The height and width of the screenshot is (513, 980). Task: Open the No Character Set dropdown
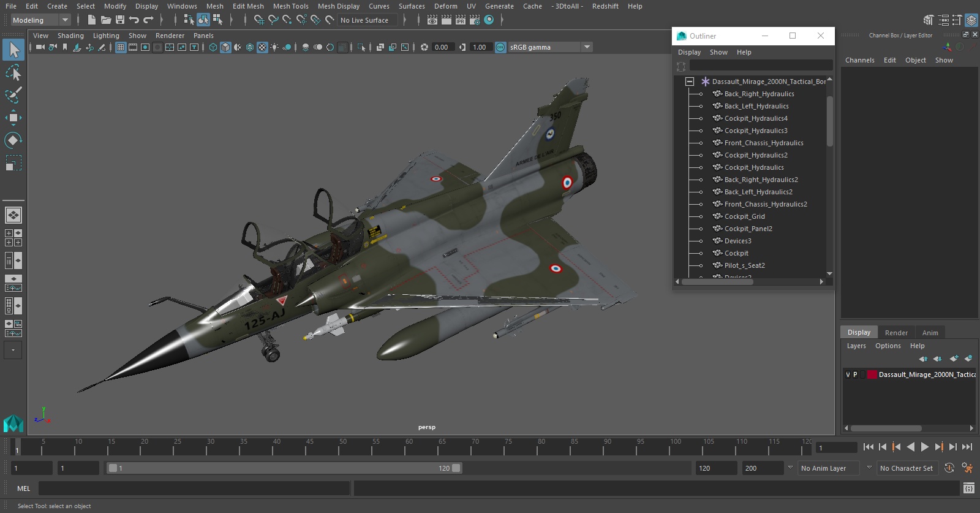coord(907,468)
